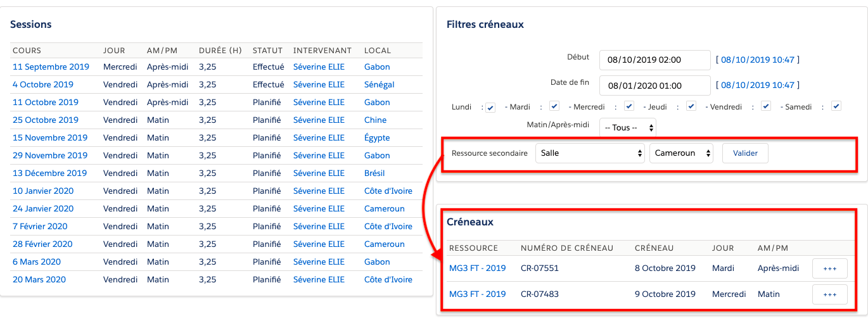This screenshot has width=868, height=321.
Task: Open the 24 Janvier 2020 course link
Action: [43, 209]
